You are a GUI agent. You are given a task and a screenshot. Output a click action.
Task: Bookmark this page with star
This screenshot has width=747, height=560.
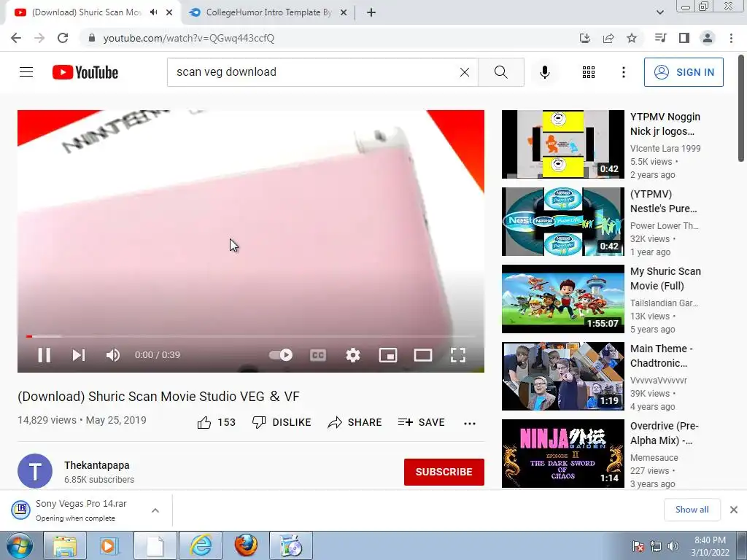[x=632, y=38]
